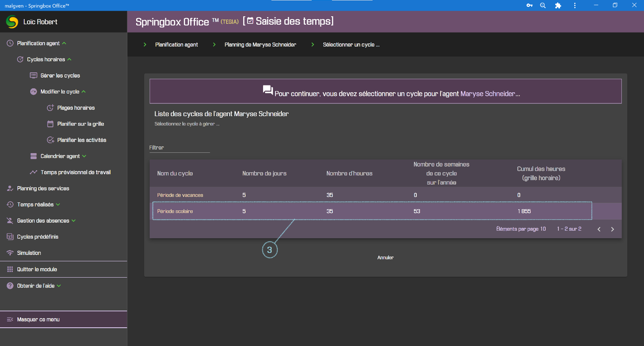Click user name Loïc Robert
Image resolution: width=644 pixels, height=346 pixels.
coord(40,22)
